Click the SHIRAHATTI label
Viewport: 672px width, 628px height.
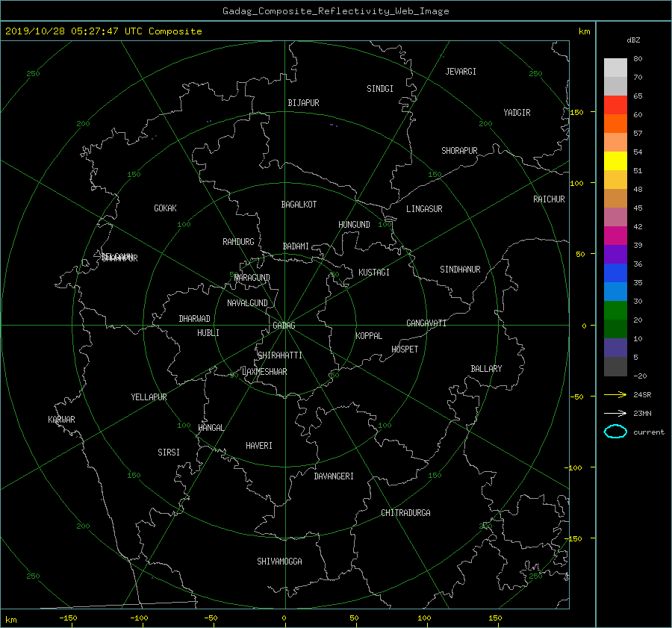[x=280, y=355]
